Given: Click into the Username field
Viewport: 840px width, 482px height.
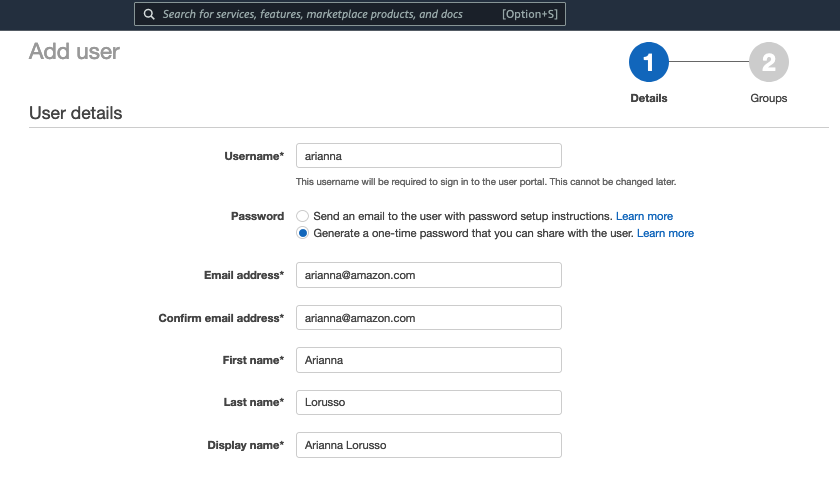Looking at the screenshot, I should click(x=428, y=156).
